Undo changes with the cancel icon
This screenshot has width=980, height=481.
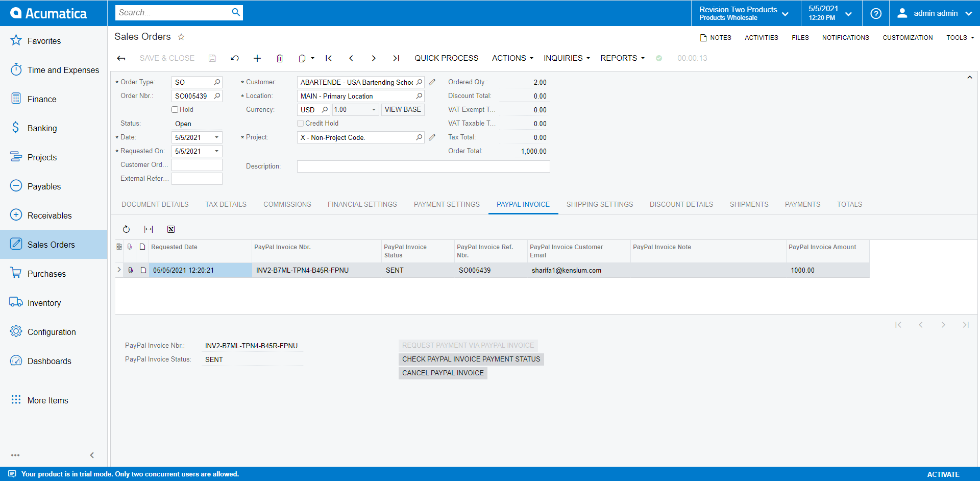[235, 58]
